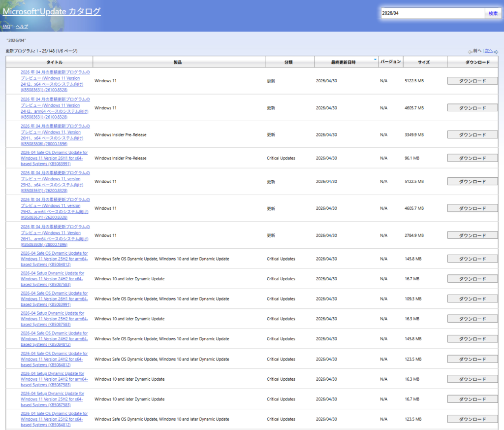
Task: Open 26H1 arm64 cumulative preview KB5083806 link
Action: click(x=55, y=236)
